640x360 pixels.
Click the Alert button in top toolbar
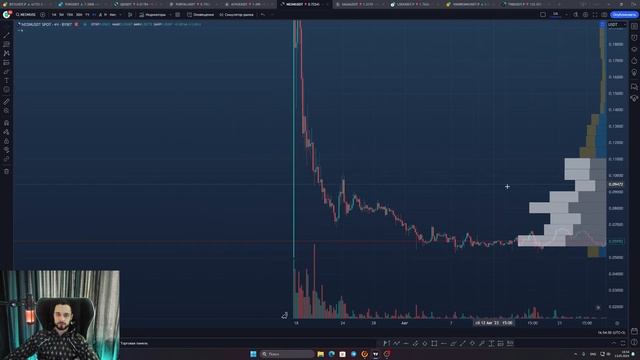(200, 15)
